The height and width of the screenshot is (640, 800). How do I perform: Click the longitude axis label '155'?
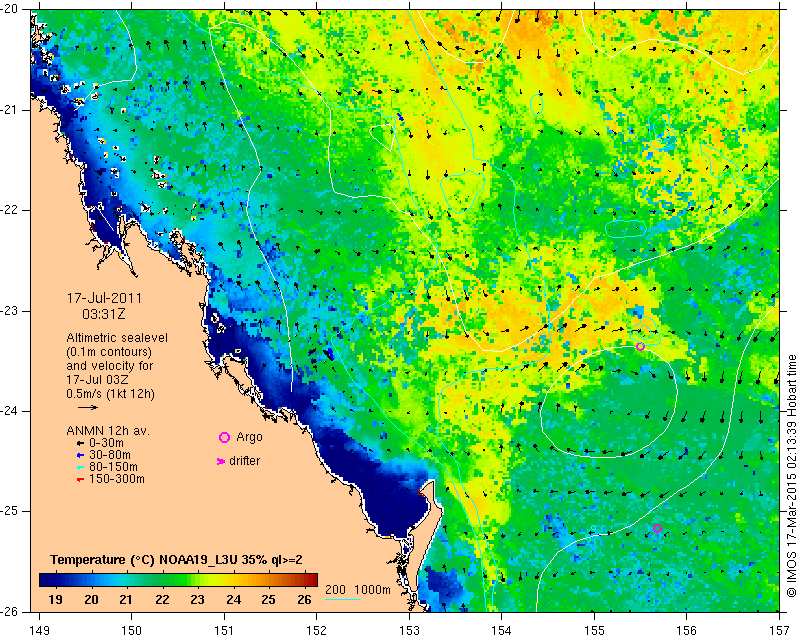pos(594,631)
